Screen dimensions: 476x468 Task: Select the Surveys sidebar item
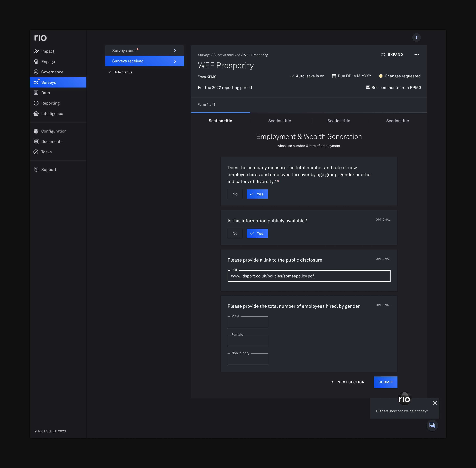pyautogui.click(x=58, y=82)
